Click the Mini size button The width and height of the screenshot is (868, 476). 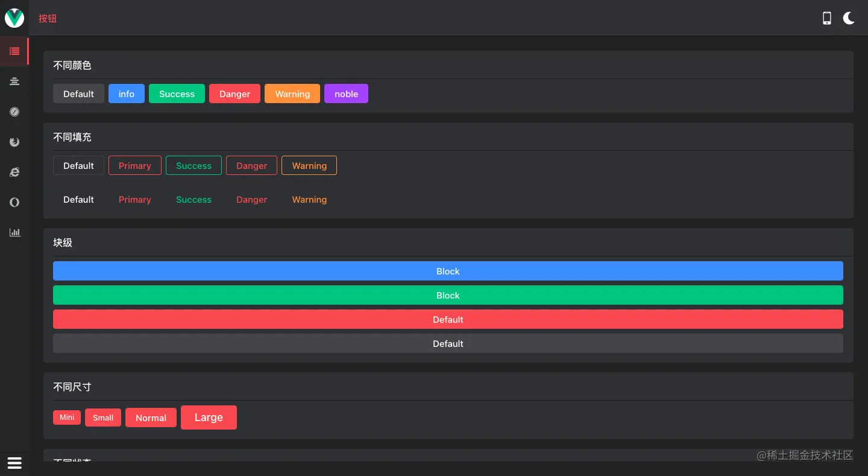[x=67, y=417]
